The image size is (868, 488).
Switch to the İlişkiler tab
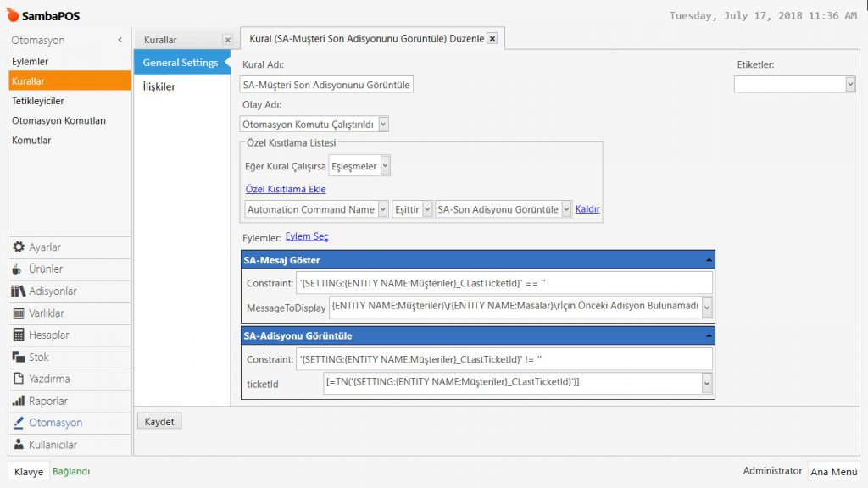[x=159, y=86]
